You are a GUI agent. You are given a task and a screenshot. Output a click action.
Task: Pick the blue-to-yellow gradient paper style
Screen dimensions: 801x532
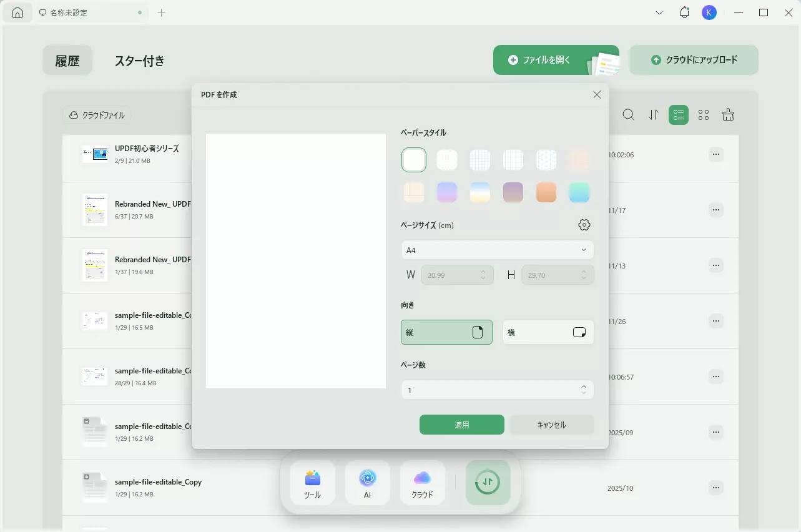pos(480,192)
